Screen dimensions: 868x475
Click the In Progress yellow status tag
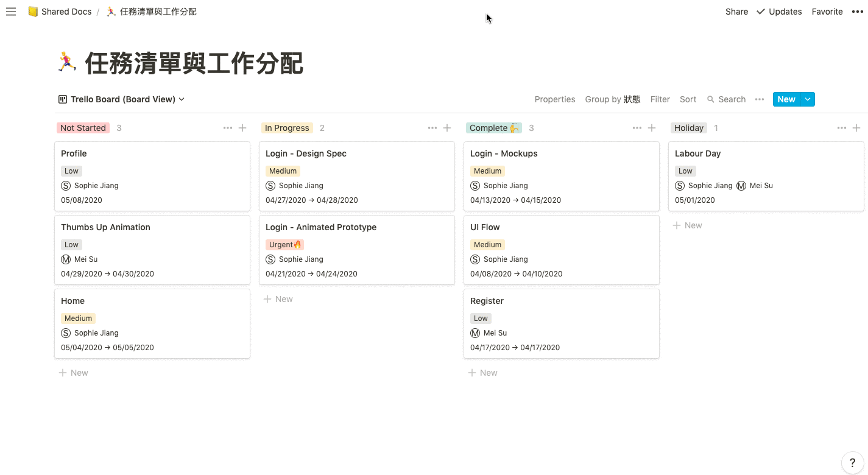287,128
